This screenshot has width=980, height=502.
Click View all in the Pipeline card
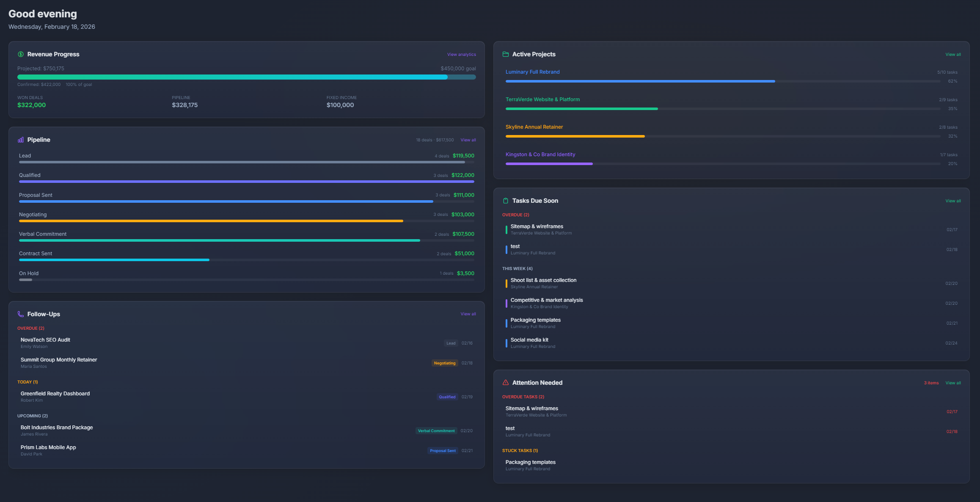click(x=468, y=140)
